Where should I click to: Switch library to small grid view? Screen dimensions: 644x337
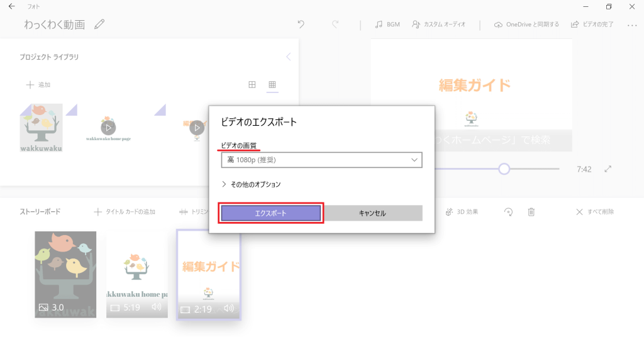point(272,84)
